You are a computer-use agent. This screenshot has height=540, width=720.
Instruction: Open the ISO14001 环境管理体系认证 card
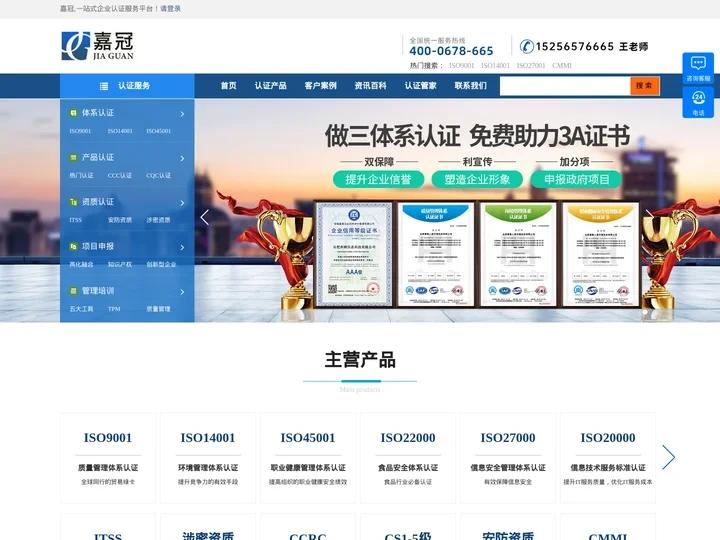click(x=208, y=458)
